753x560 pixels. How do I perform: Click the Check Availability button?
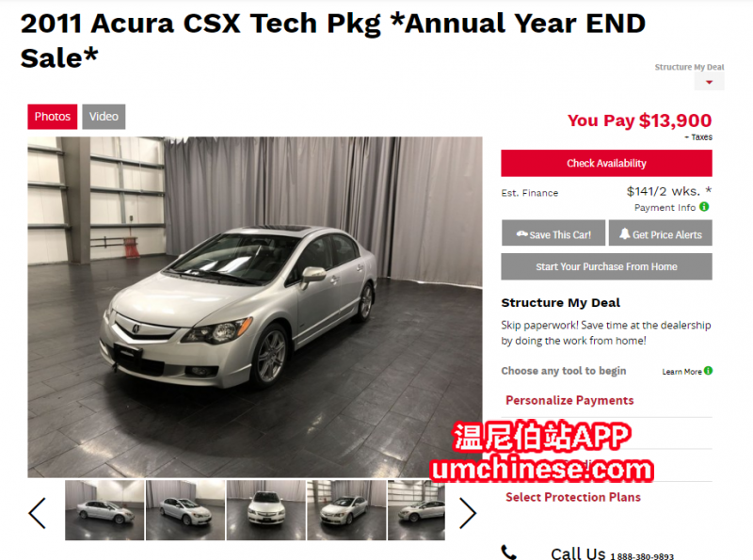tap(606, 163)
